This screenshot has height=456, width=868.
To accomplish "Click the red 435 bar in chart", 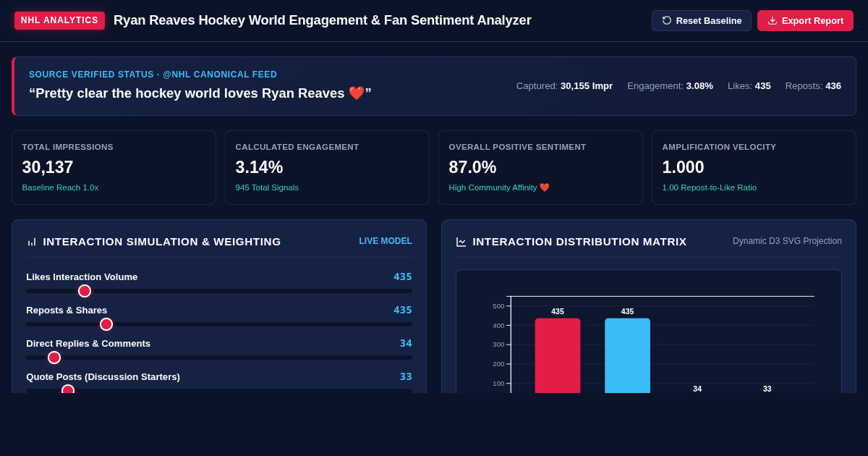I will [558, 355].
